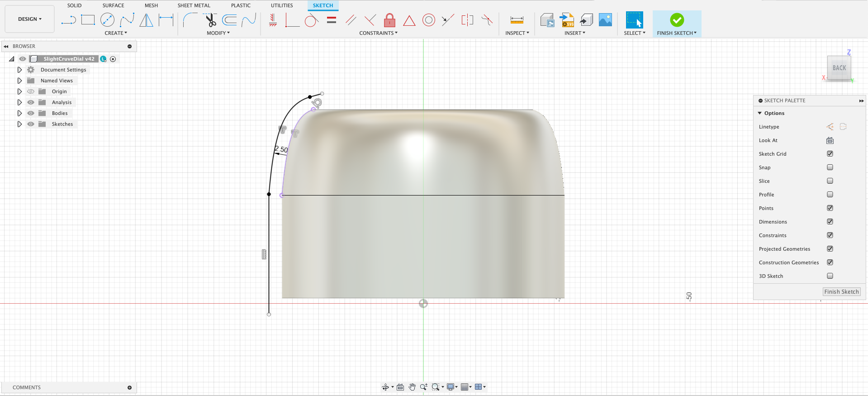Choose the Trim scissors tool

[210, 20]
